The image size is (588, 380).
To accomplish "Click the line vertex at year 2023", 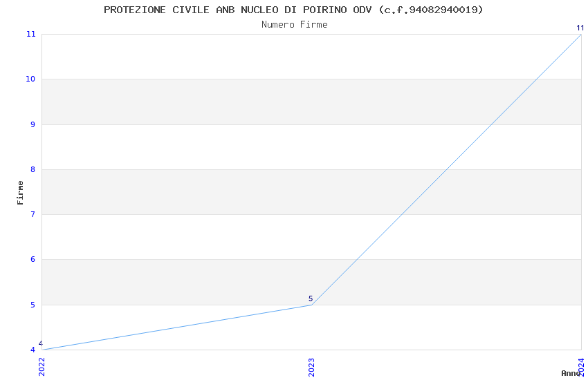I will [311, 305].
